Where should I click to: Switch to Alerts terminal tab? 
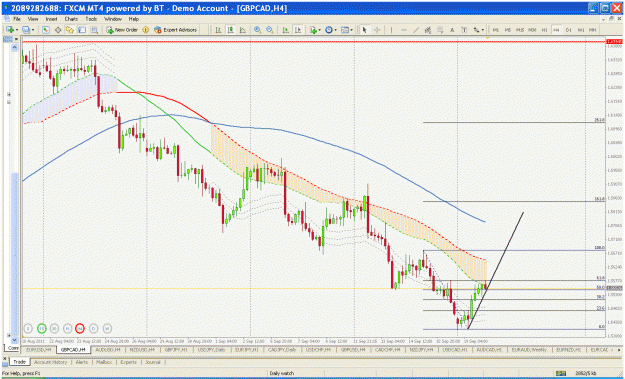tap(82, 362)
